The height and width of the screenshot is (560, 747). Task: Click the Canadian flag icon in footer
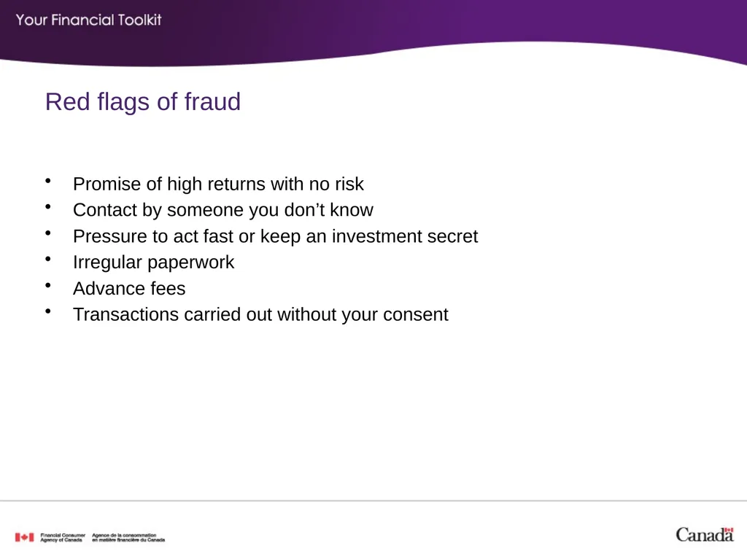[x=24, y=537]
